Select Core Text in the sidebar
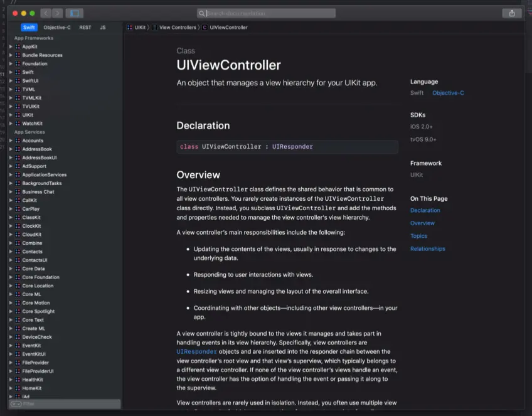 (33, 320)
